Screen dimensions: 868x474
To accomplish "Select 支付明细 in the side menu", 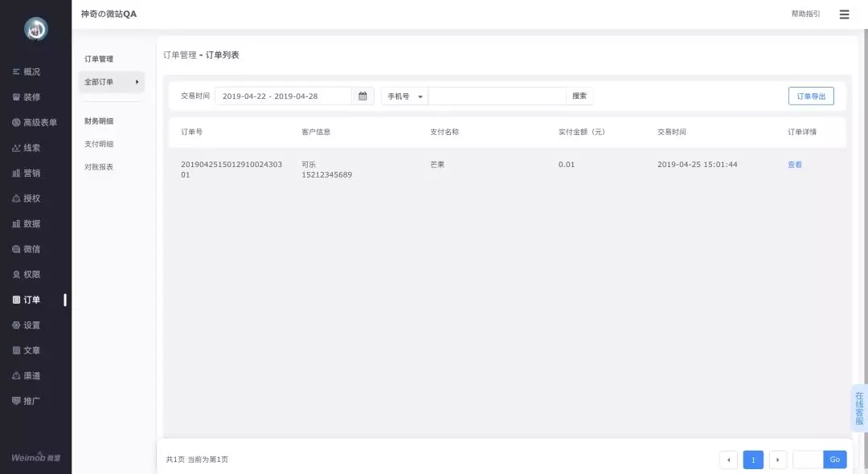I will [x=99, y=144].
